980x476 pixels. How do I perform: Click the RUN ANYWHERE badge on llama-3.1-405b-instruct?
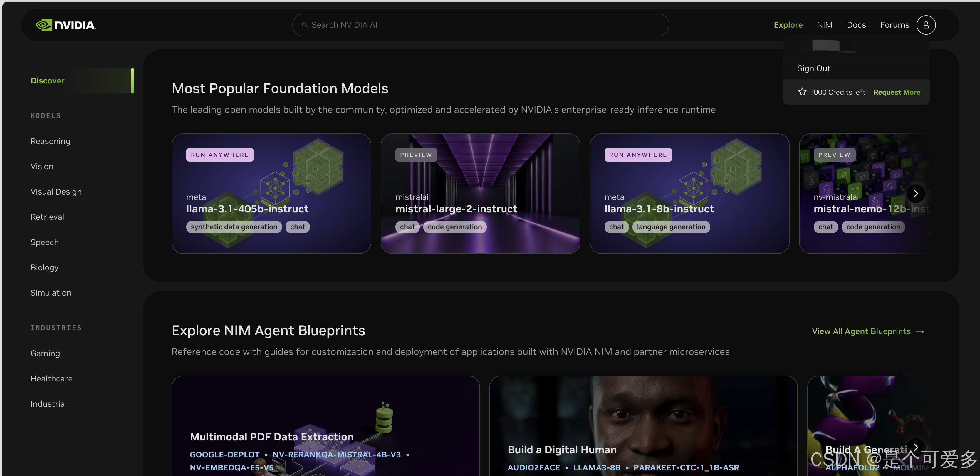pos(219,155)
